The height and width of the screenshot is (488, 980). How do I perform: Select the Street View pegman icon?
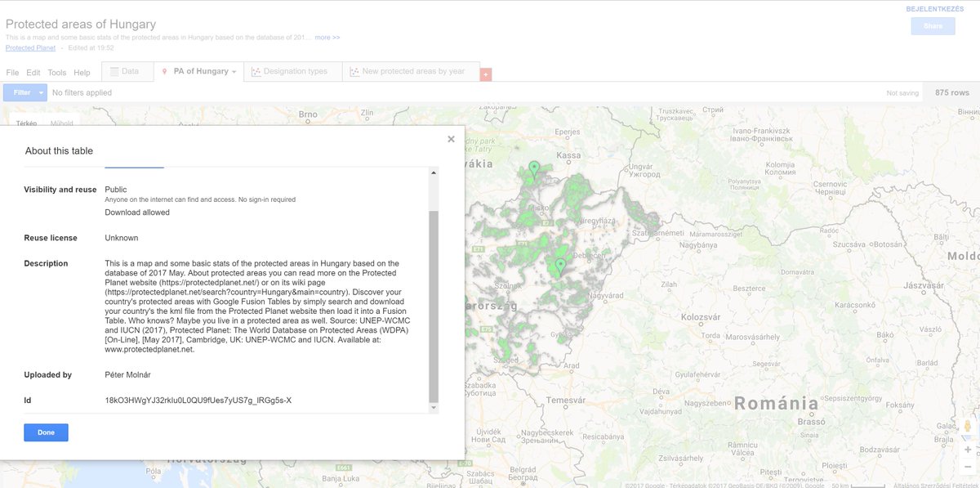click(968, 425)
